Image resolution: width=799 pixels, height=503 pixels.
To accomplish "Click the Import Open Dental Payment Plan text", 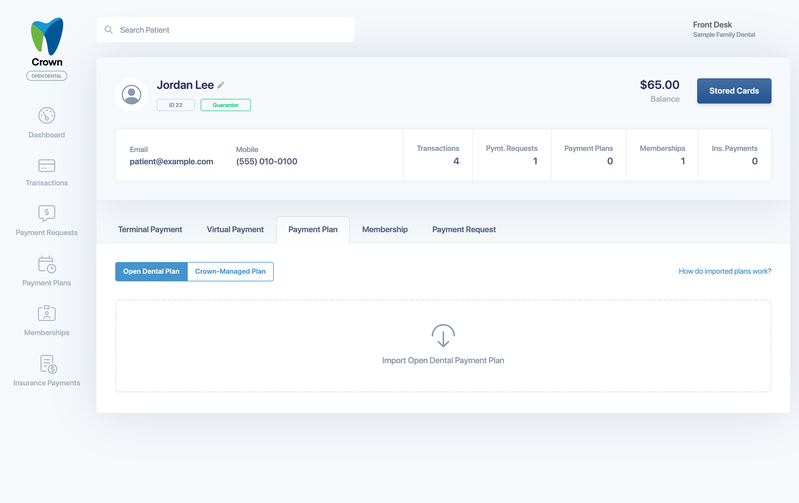I will [x=443, y=360].
